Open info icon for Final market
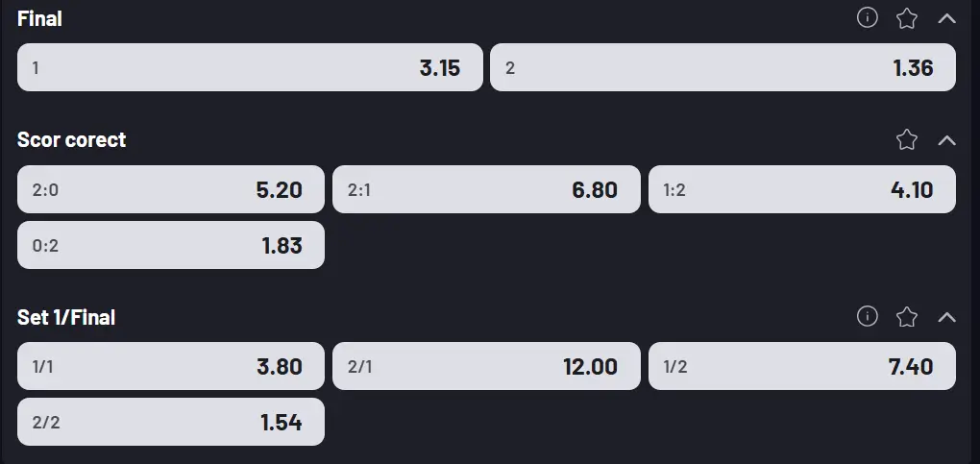 click(x=868, y=18)
